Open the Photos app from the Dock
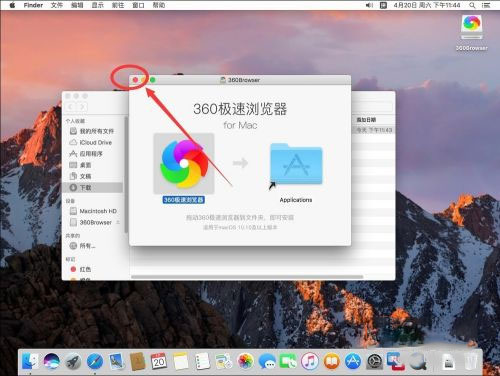Image resolution: width=500 pixels, height=376 pixels. (x=245, y=361)
